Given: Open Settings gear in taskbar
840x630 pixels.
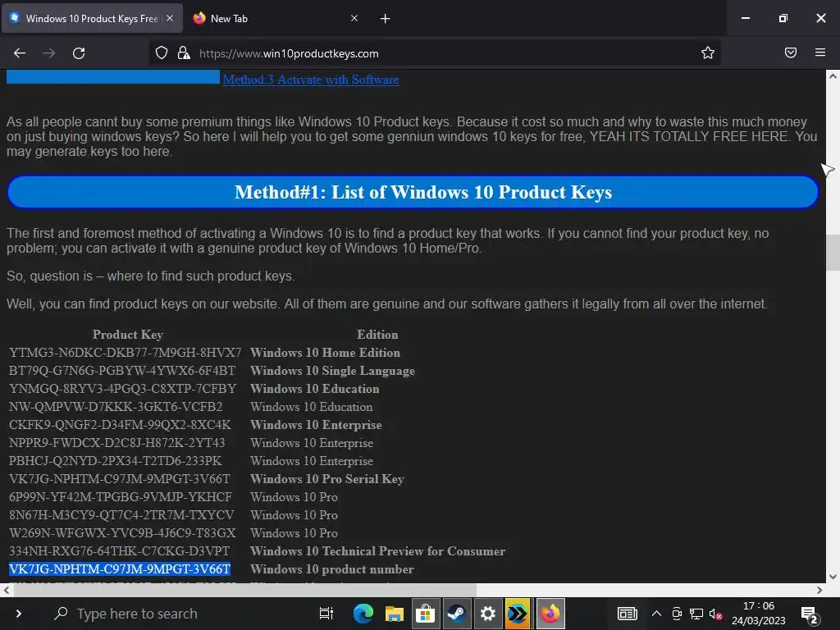Looking at the screenshot, I should [487, 614].
